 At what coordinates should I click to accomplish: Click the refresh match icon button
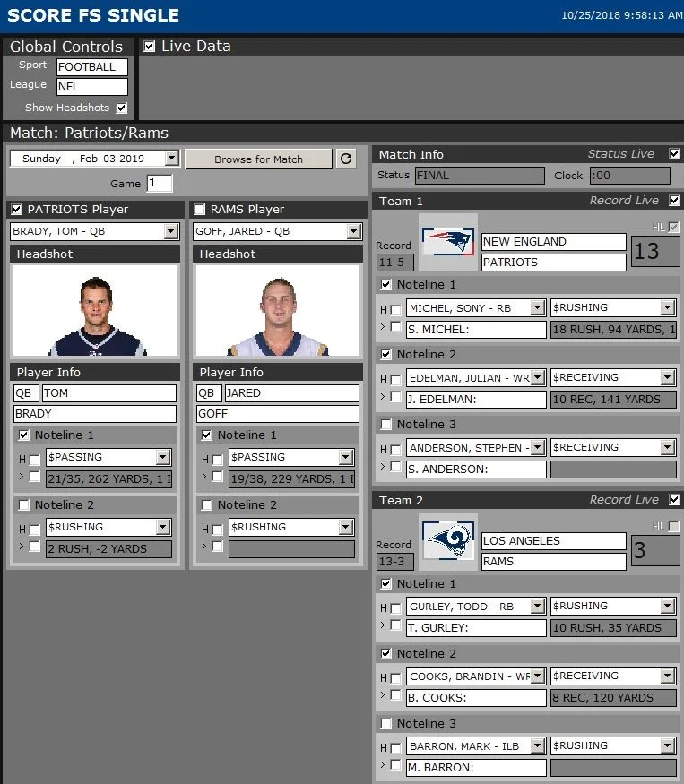[346, 159]
